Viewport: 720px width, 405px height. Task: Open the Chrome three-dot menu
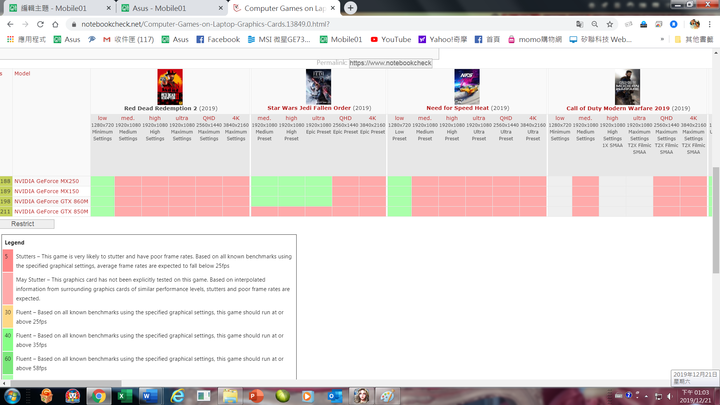tap(709, 24)
